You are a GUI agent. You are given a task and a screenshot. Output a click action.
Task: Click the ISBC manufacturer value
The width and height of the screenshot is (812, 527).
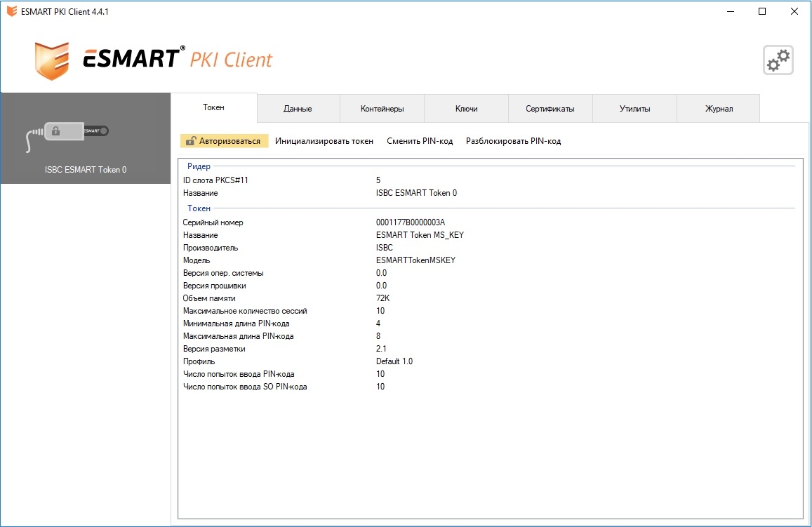(385, 248)
